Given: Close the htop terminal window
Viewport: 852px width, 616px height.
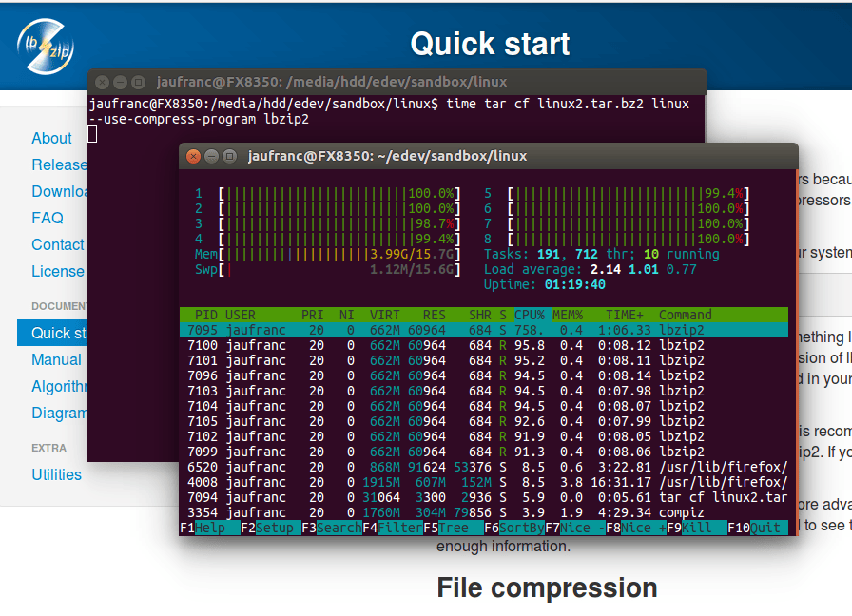Looking at the screenshot, I should click(x=193, y=157).
